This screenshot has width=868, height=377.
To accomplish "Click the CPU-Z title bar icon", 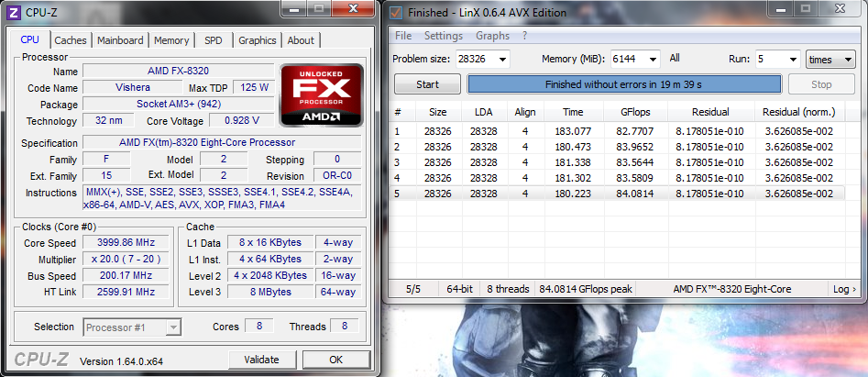I will 15,11.
